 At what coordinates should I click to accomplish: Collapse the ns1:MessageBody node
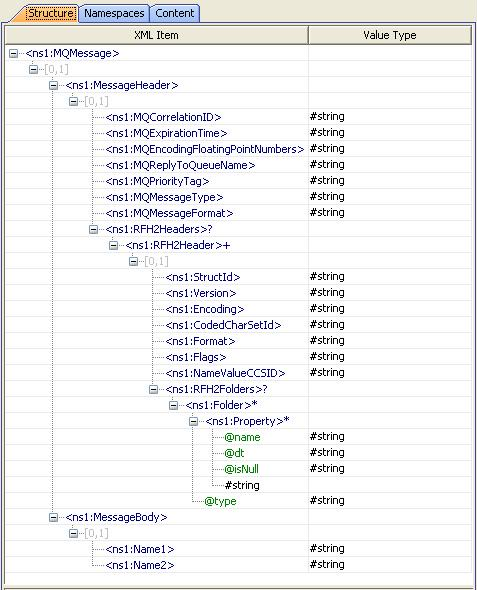point(53,517)
